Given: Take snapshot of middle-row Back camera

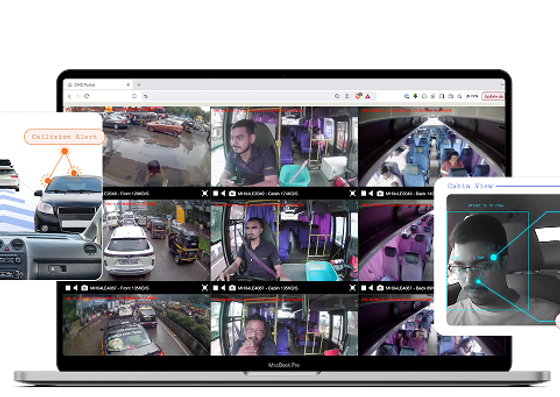Looking at the screenshot, I should [x=380, y=288].
